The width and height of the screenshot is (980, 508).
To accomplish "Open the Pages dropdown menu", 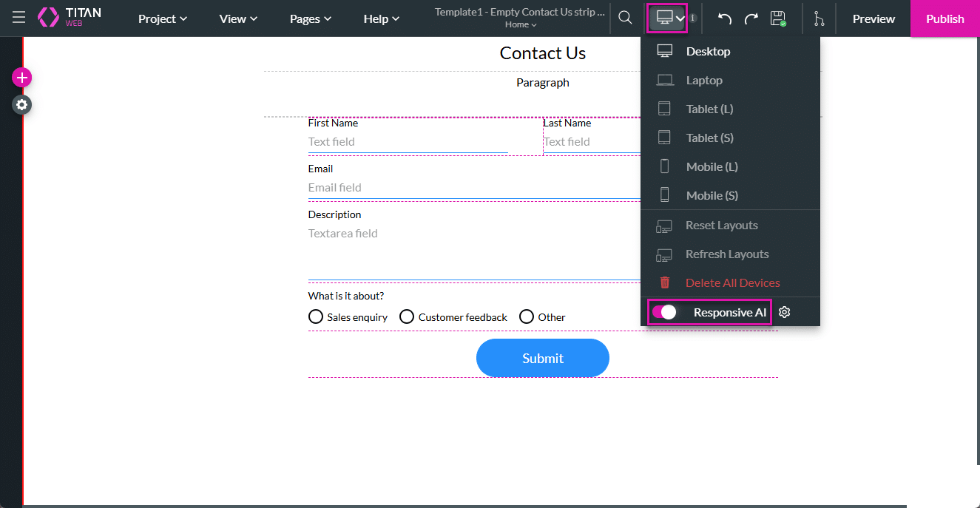I will (310, 18).
